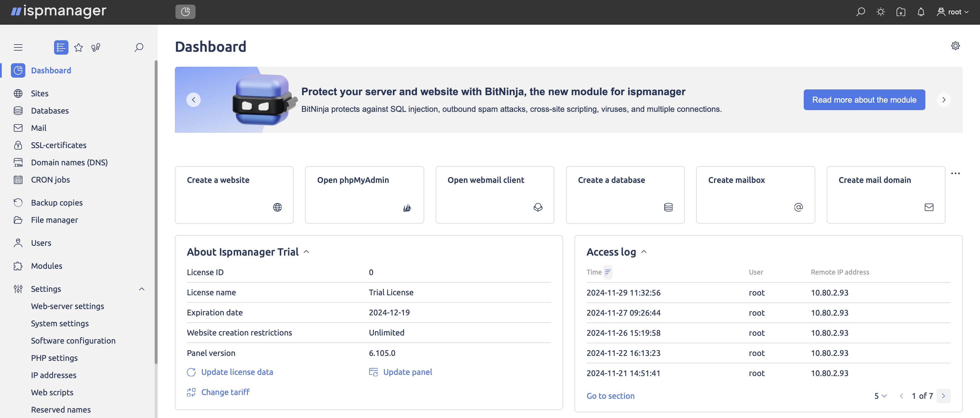Click Change tariff link
Viewport: 980px width, 418px height.
(x=218, y=392)
